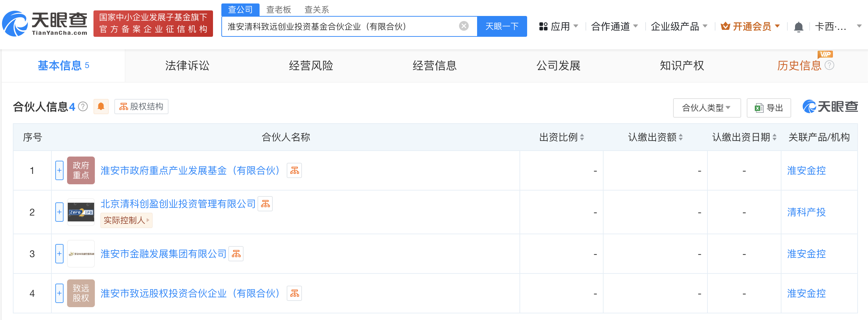Switch to the 查老板 search tab
This screenshot has height=320, width=868.
(x=278, y=9)
